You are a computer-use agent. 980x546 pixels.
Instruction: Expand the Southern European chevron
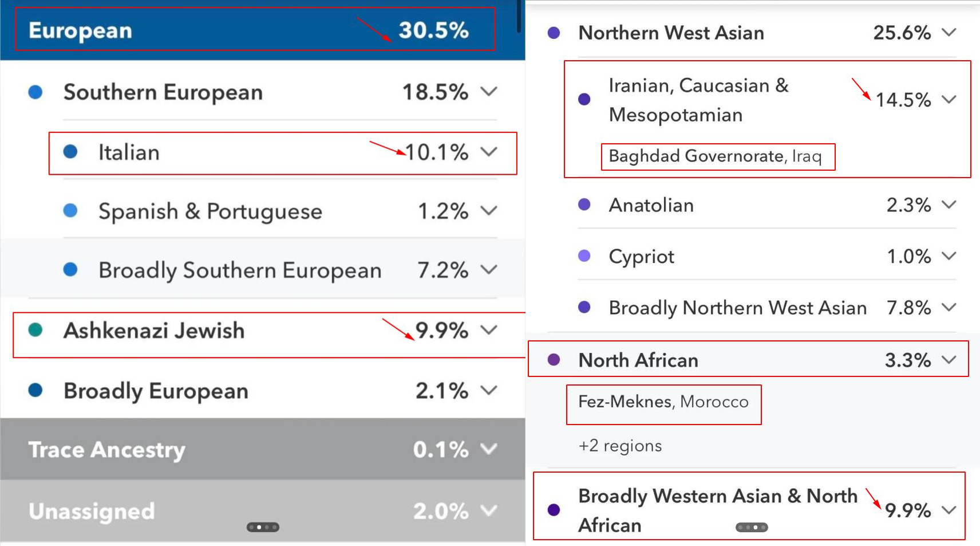coord(489,92)
